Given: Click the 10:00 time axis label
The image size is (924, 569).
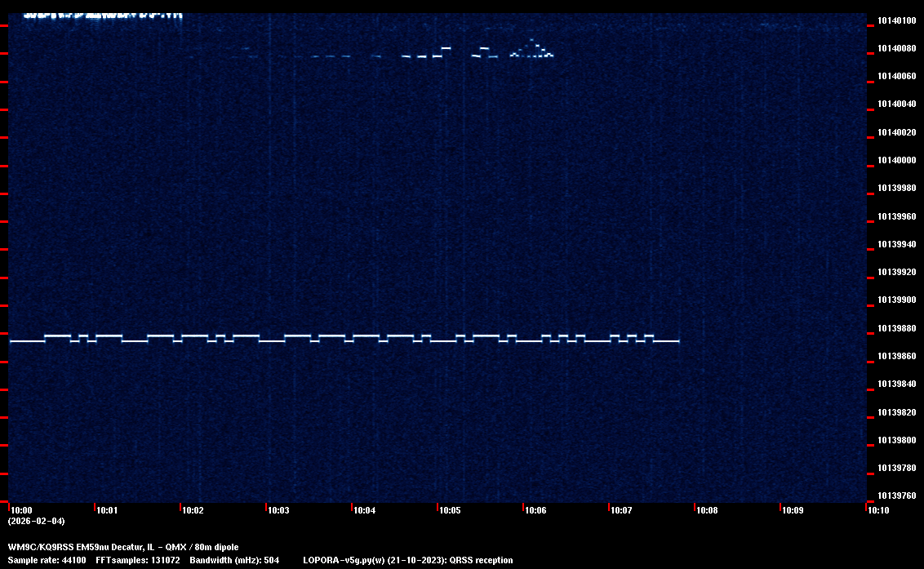Looking at the screenshot, I should pos(20,511).
